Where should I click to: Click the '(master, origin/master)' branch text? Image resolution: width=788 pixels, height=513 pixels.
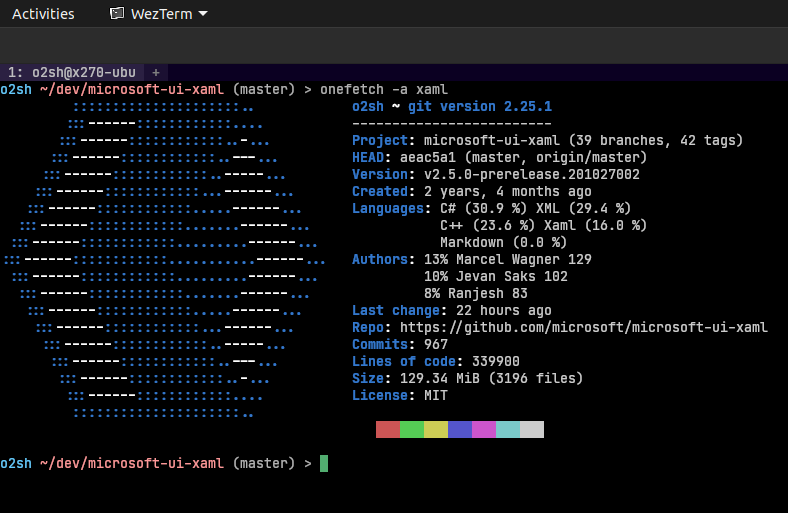coord(555,157)
